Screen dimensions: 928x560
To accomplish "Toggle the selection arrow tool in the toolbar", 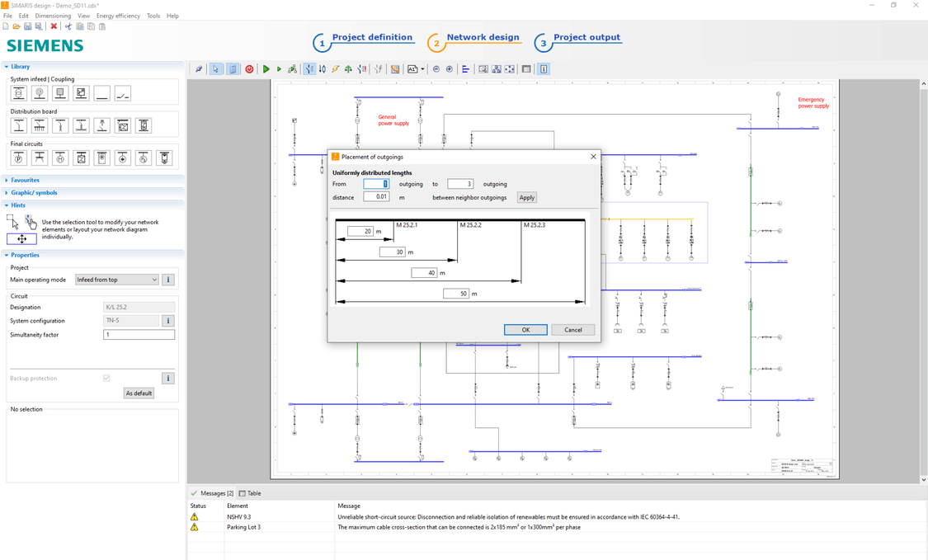I will (215, 68).
